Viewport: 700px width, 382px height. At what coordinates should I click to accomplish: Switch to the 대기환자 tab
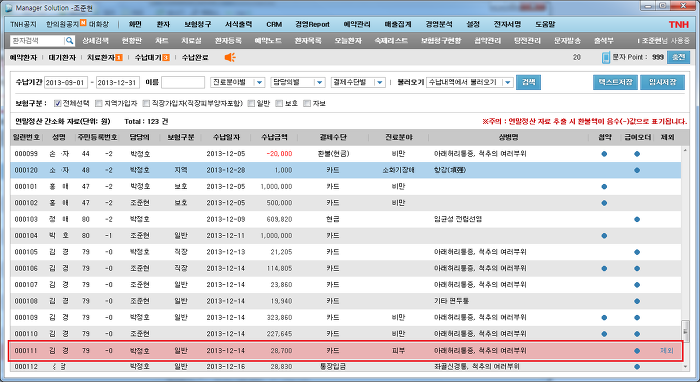click(62, 57)
